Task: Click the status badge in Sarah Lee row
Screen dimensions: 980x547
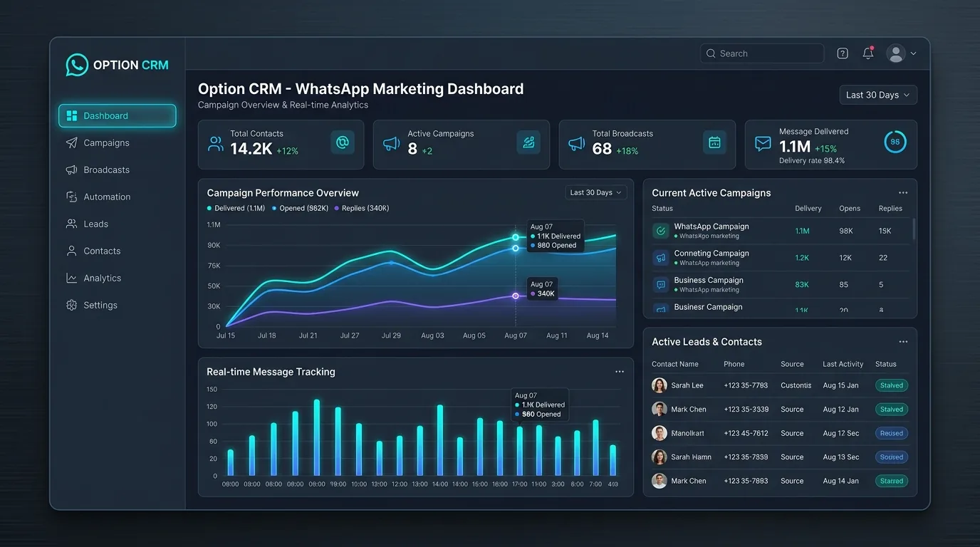Action: coord(892,385)
